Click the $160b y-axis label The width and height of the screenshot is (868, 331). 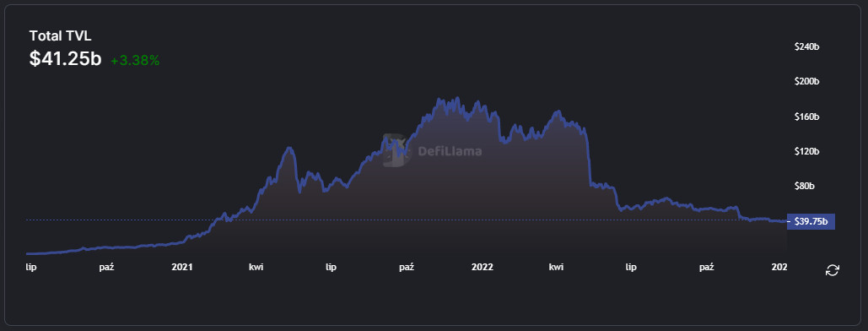806,117
